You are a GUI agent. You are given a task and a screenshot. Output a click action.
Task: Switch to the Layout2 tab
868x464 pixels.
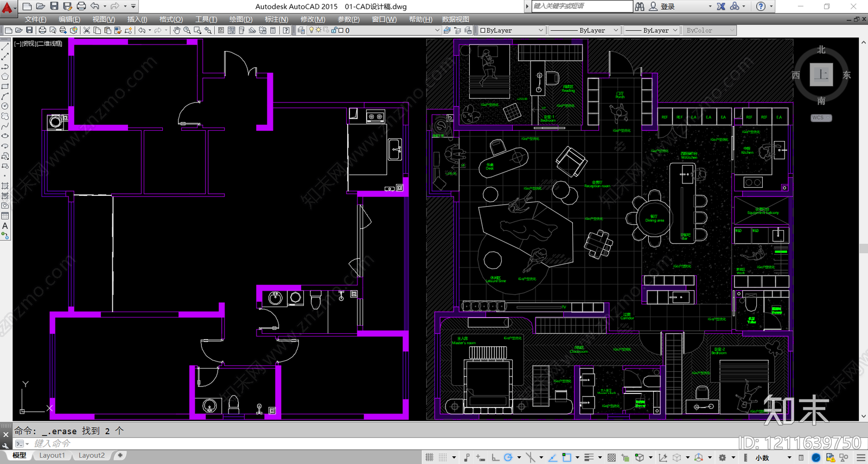[92, 455]
